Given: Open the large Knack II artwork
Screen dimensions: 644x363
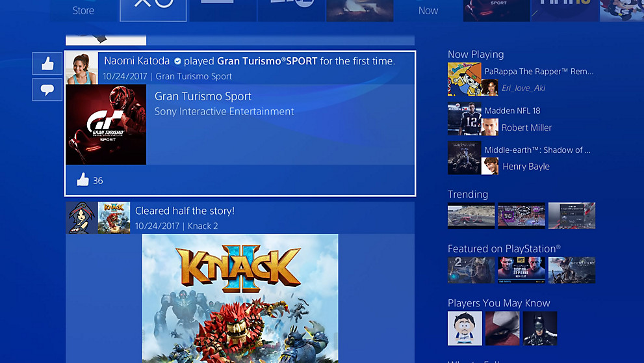Looking at the screenshot, I should coord(240,299).
